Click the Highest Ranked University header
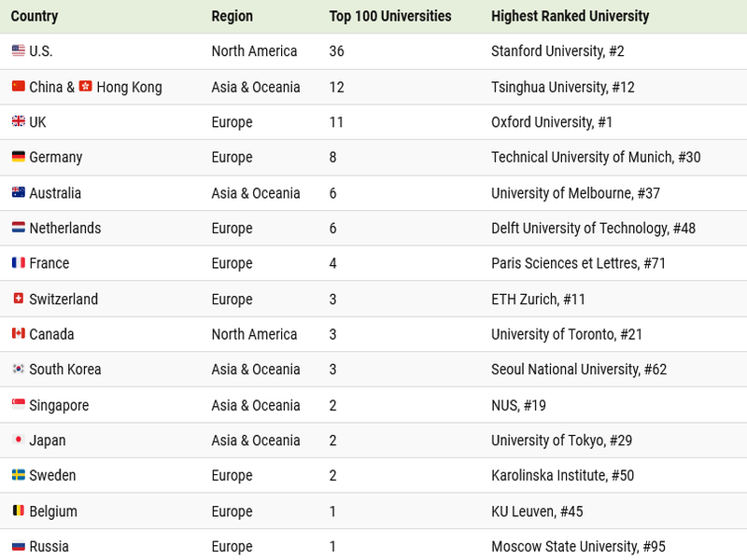This screenshot has height=560, width=747. (x=570, y=16)
